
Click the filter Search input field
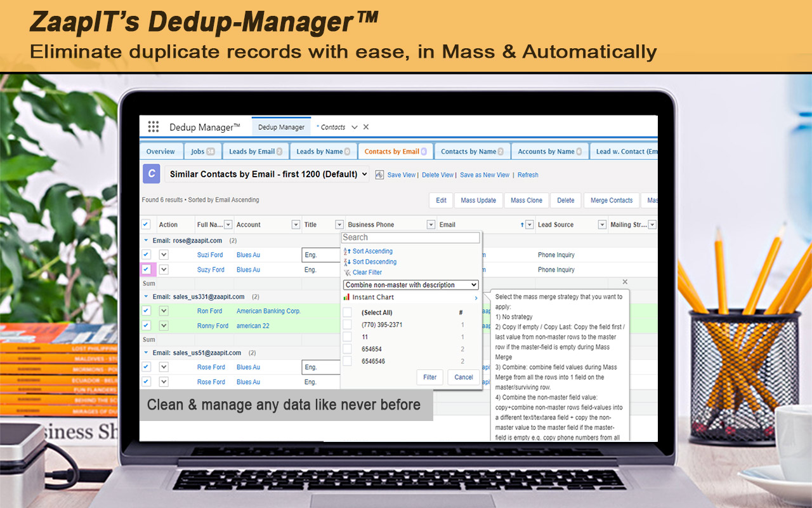coord(411,237)
